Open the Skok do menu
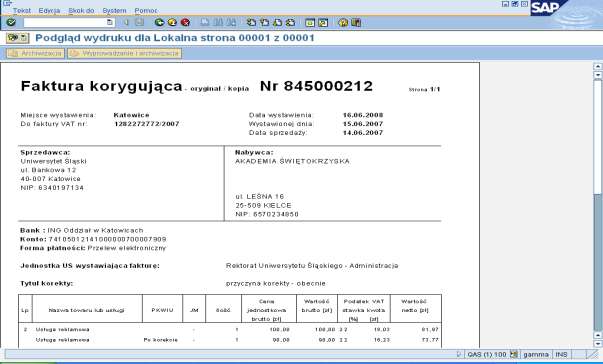Viewport: 603px width, 364px height. point(81,11)
